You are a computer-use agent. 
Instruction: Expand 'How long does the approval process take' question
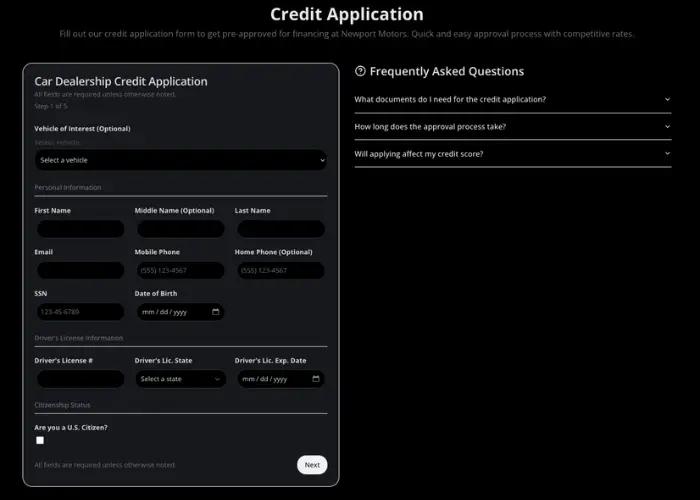coord(512,127)
